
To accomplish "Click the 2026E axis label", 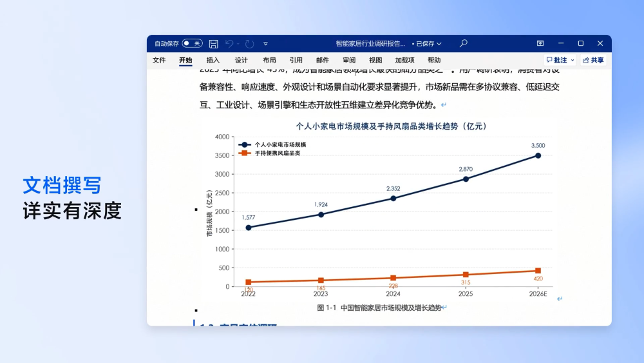I will [x=538, y=293].
